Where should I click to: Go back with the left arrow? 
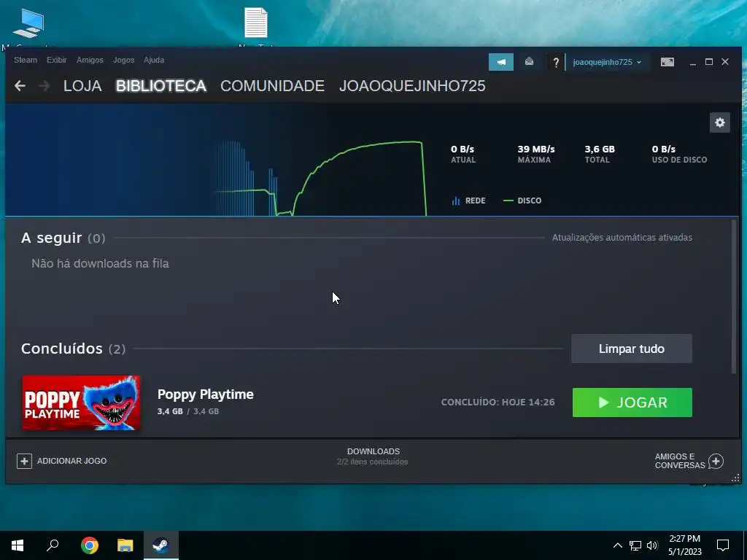pyautogui.click(x=20, y=86)
